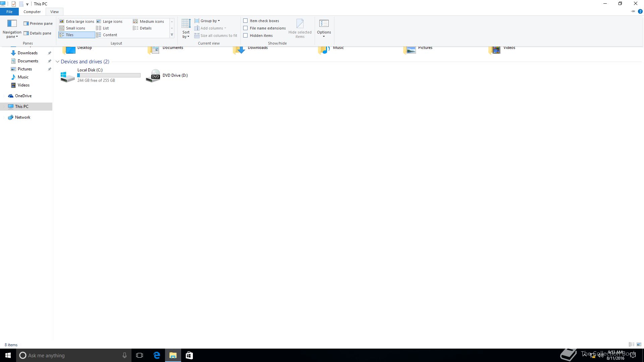644x362 pixels.
Task: Switch to large thumbnails via status bar icon
Action: click(639, 345)
